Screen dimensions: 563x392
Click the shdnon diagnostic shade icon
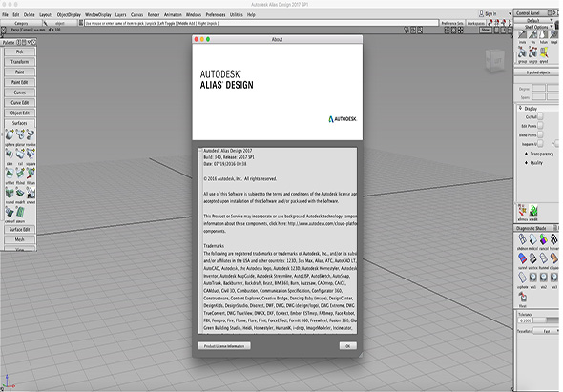coord(522,239)
